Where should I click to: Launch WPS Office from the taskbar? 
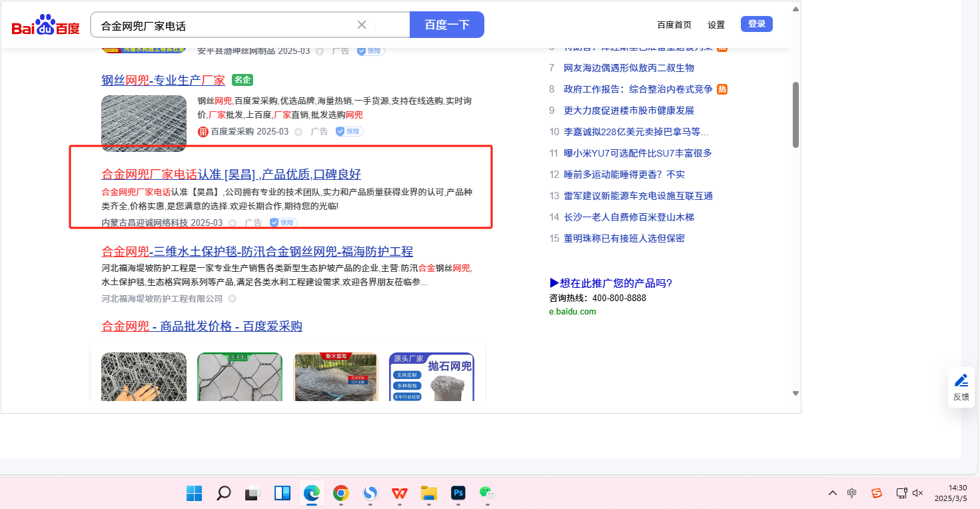point(400,493)
